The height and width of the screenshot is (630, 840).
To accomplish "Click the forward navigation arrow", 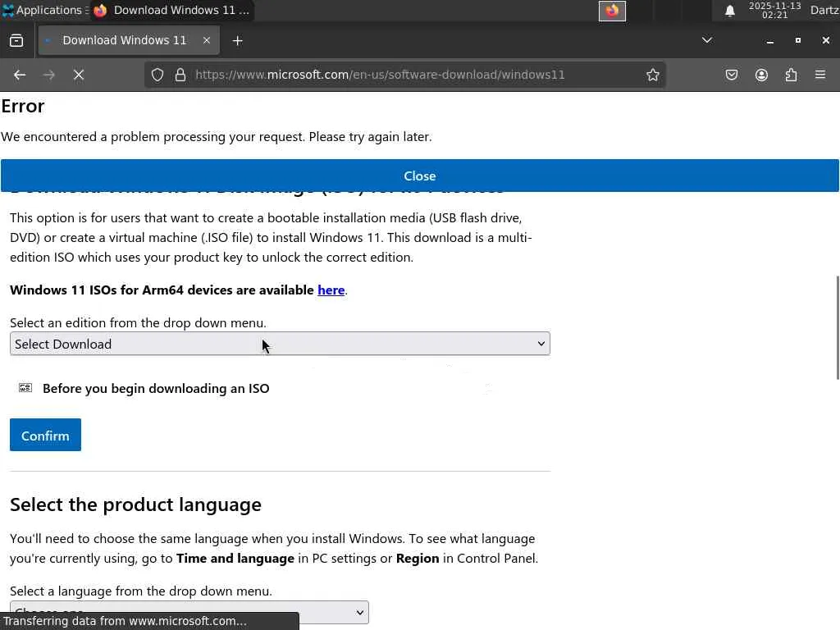I will pos(48,75).
